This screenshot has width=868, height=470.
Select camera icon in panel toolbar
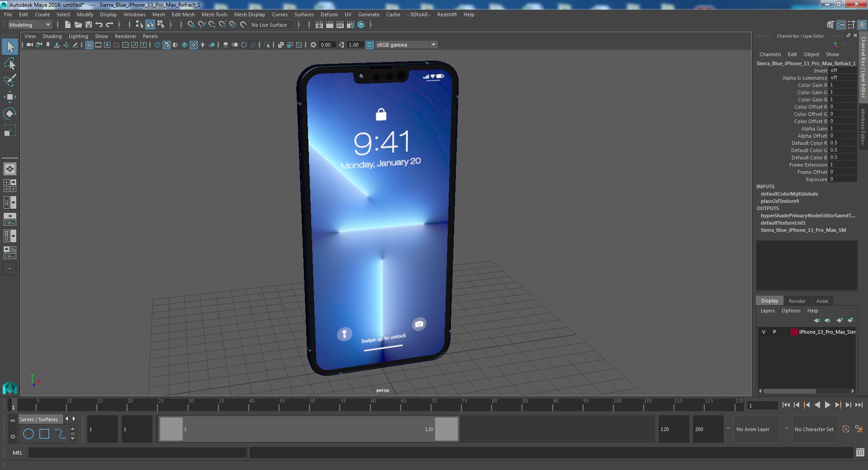29,45
